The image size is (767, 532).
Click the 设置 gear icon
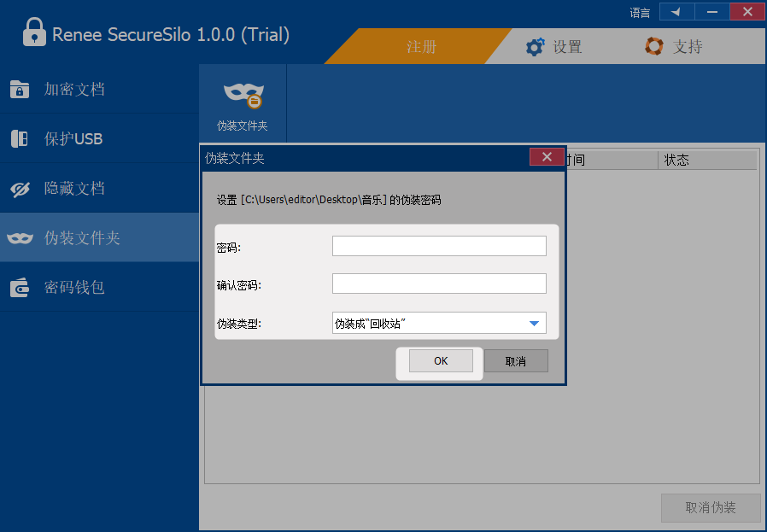coord(535,47)
